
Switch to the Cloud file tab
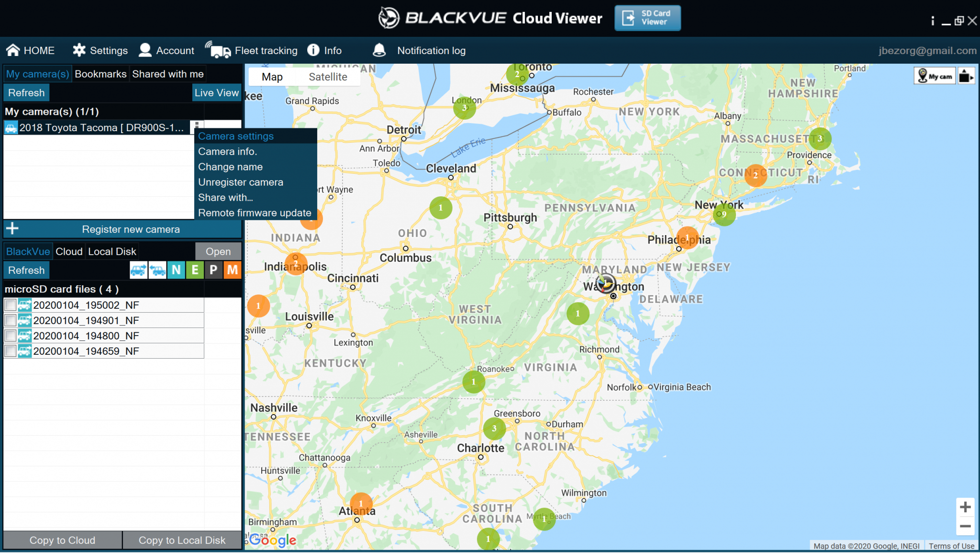tap(69, 251)
